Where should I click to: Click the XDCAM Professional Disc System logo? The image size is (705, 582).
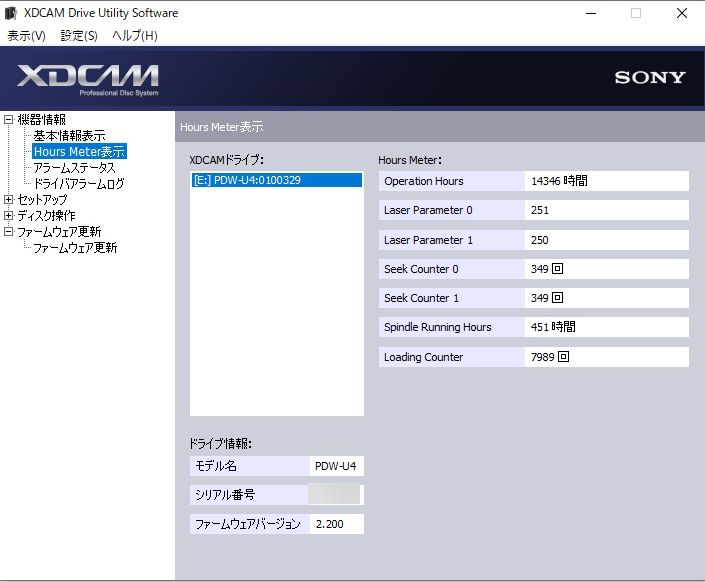click(88, 78)
